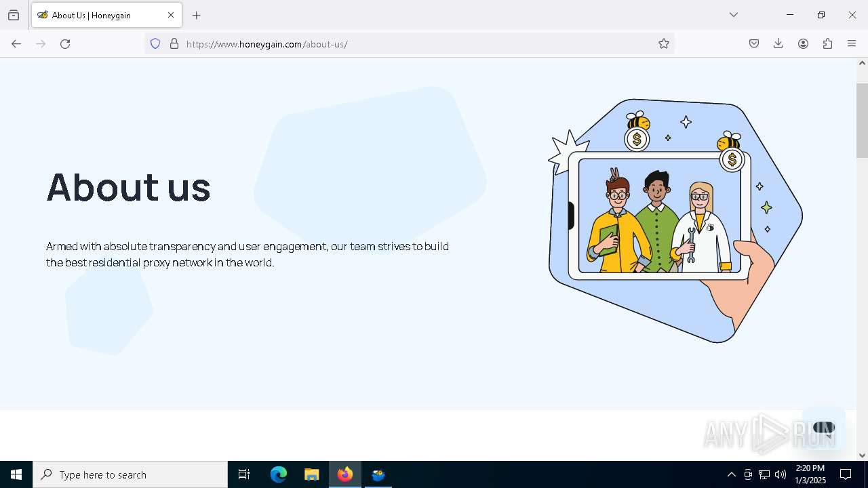Restore down the Firefox window
This screenshot has height=488, width=868.
tap(821, 15)
